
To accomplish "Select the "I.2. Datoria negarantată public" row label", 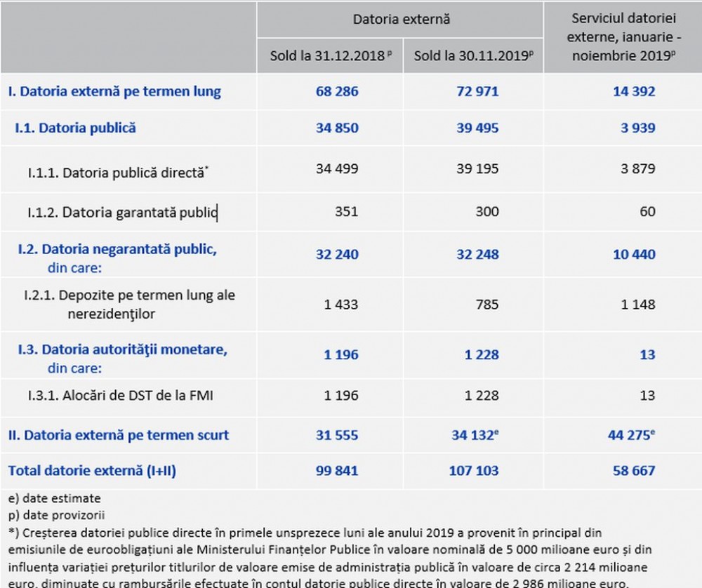I will point(117,250).
